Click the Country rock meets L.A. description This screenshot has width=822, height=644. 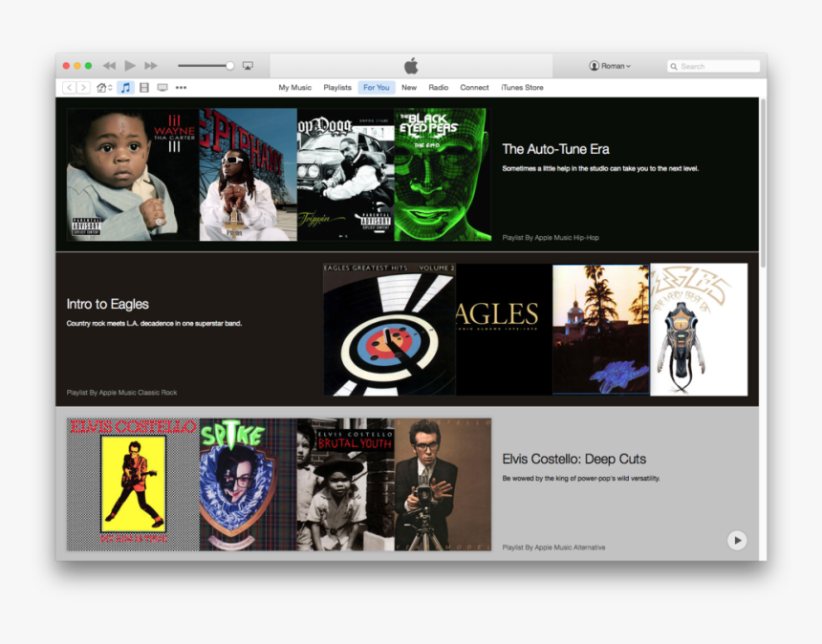[x=154, y=323]
